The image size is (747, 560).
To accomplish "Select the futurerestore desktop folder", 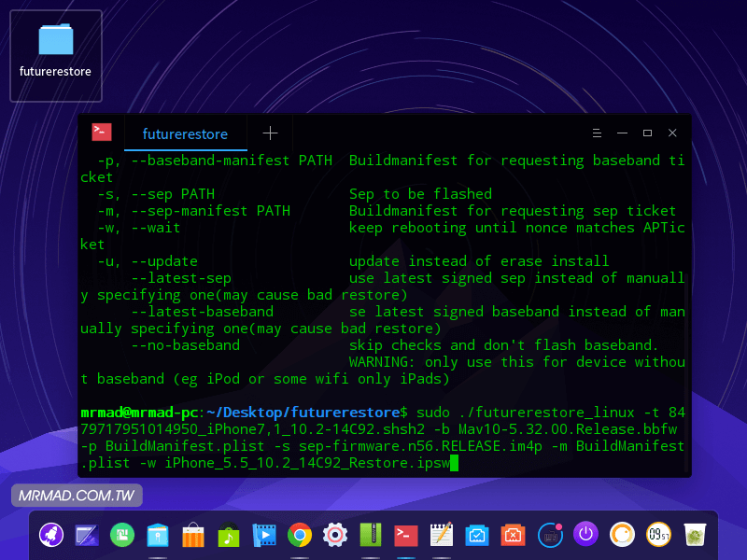I will tap(55, 54).
